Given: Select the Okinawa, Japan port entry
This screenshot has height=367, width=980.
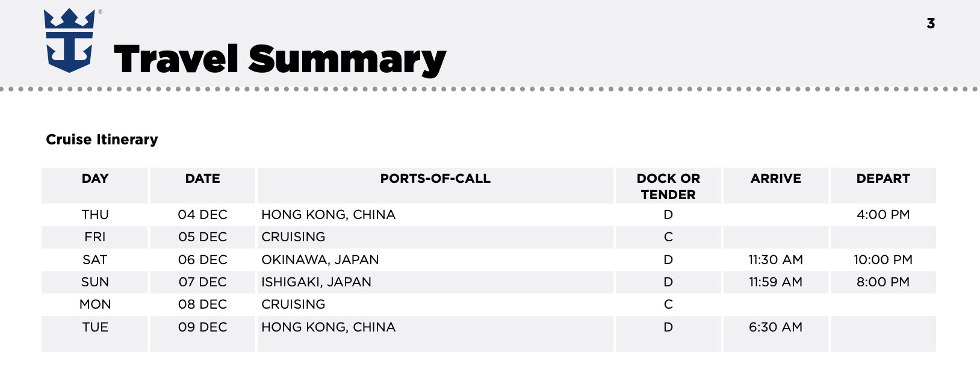Looking at the screenshot, I should click(x=320, y=260).
